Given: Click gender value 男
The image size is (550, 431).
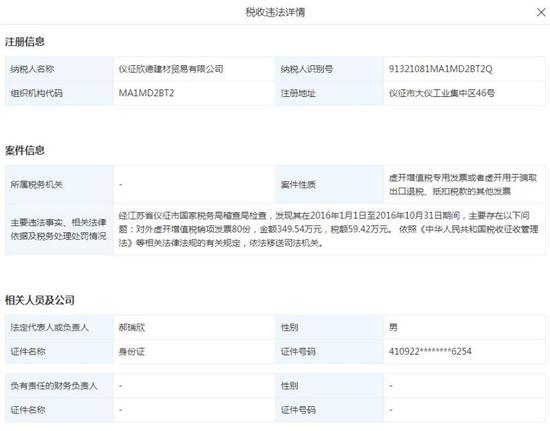Looking at the screenshot, I should click(393, 327).
